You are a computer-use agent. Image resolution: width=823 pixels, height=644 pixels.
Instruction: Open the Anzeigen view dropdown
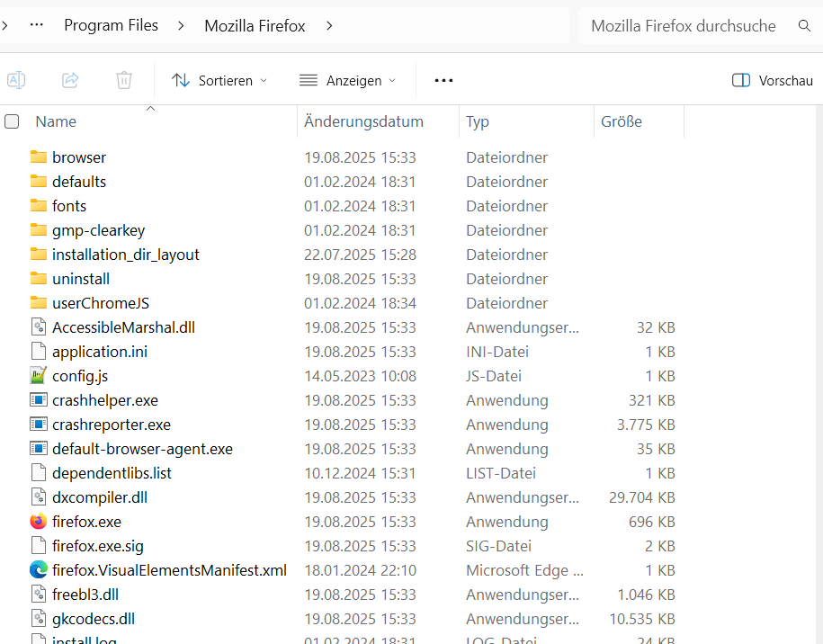[347, 80]
